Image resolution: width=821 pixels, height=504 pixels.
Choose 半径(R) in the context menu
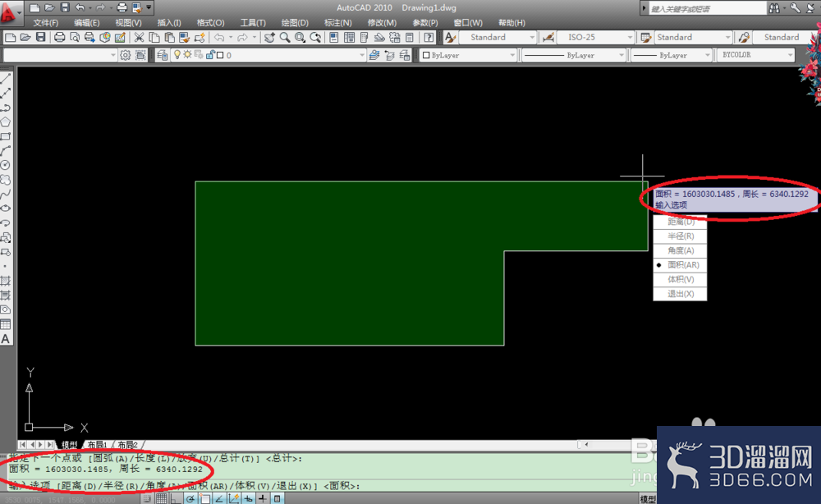[680, 236]
